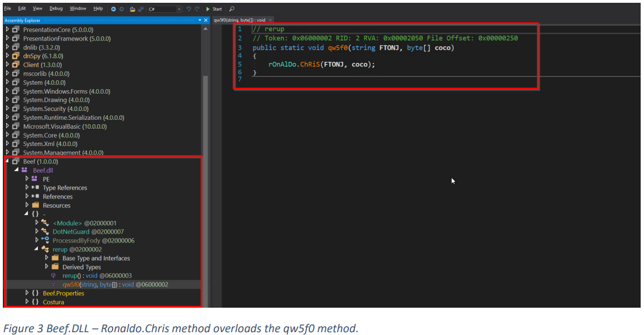
Task: Open the File menu
Action: pyautogui.click(x=8, y=8)
